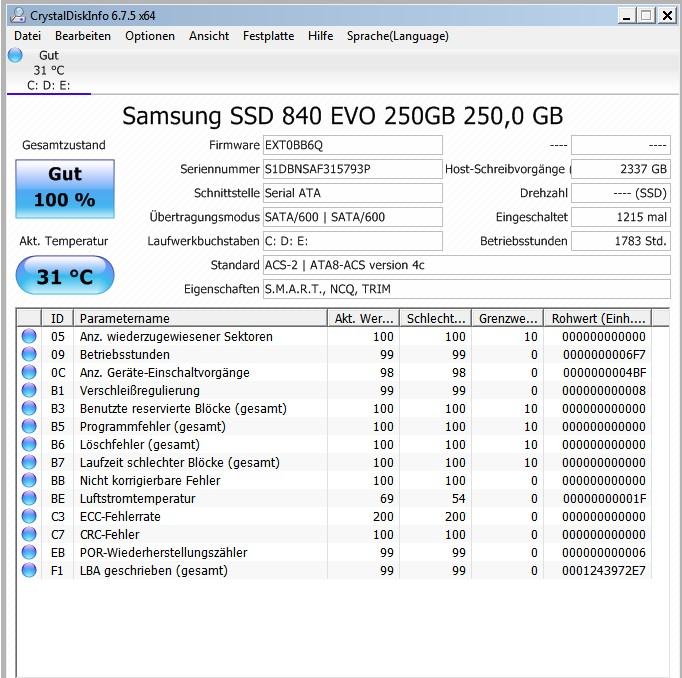Click status orb for Programmfehler B5
682x678 pixels.
point(29,426)
